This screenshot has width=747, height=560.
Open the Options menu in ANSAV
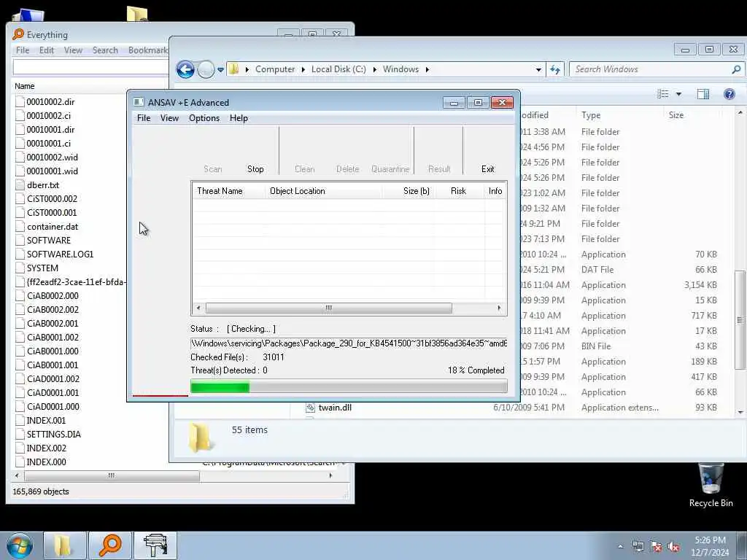point(204,118)
